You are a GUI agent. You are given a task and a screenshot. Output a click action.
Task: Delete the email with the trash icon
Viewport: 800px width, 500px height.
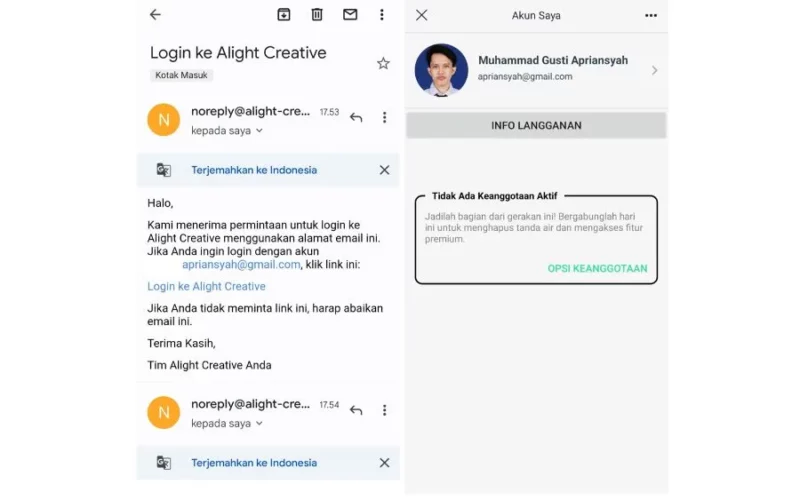tap(317, 14)
